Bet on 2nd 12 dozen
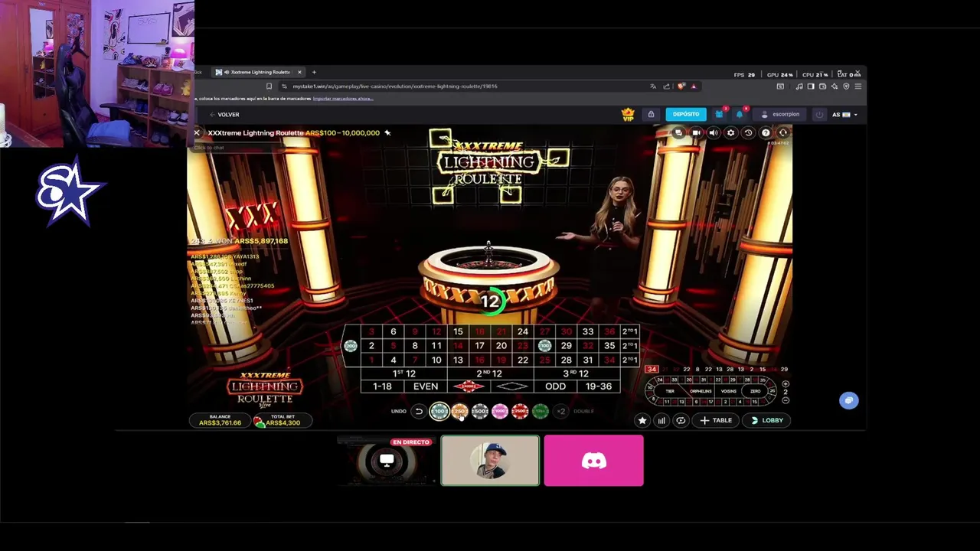The image size is (980, 551). point(489,373)
